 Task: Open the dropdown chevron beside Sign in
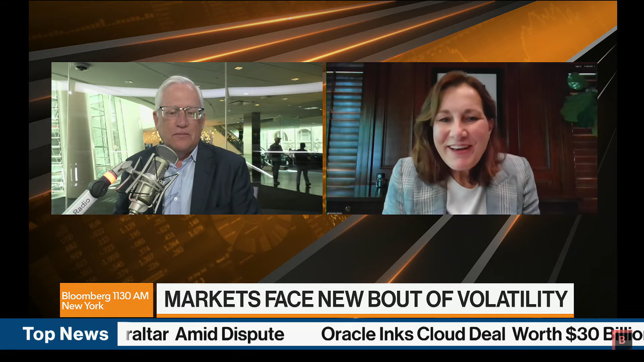[594, 66]
